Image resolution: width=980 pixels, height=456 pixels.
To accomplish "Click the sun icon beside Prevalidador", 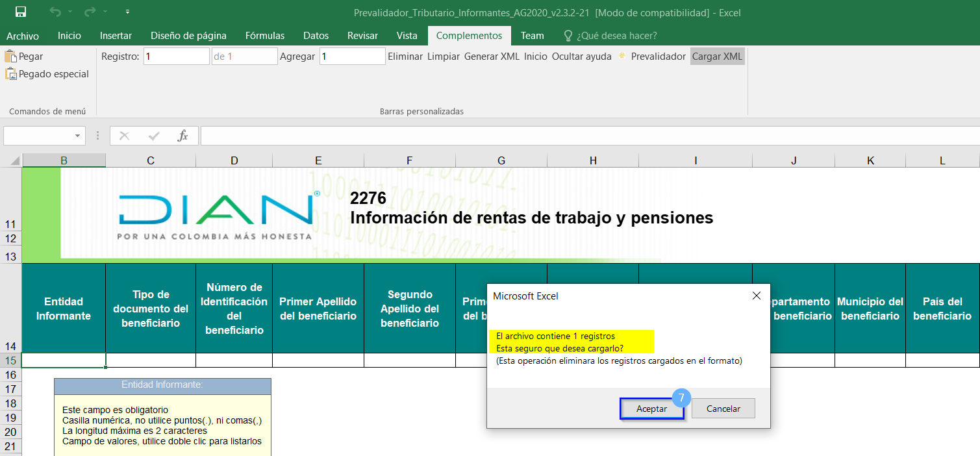I will click(622, 57).
